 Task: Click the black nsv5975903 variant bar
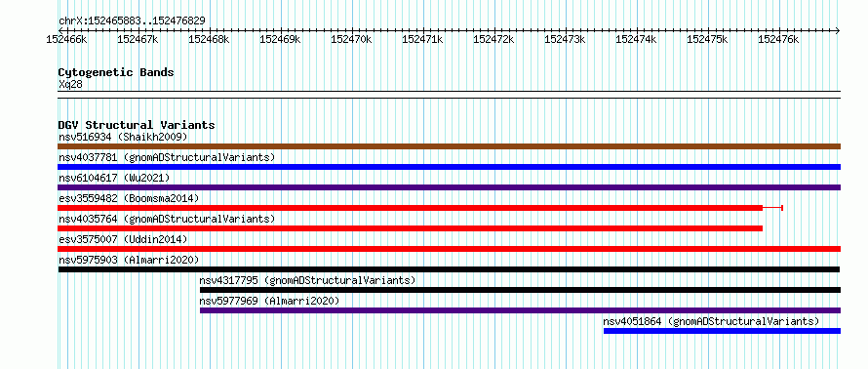tap(449, 269)
